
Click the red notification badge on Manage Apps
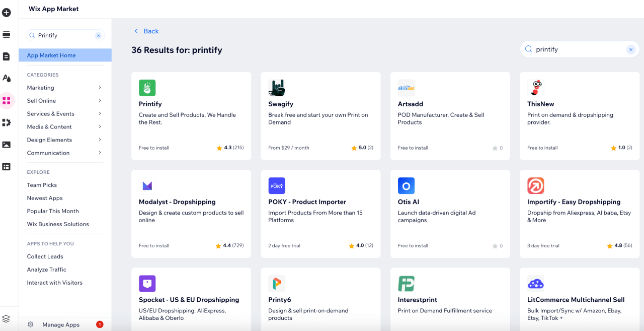pos(100,324)
